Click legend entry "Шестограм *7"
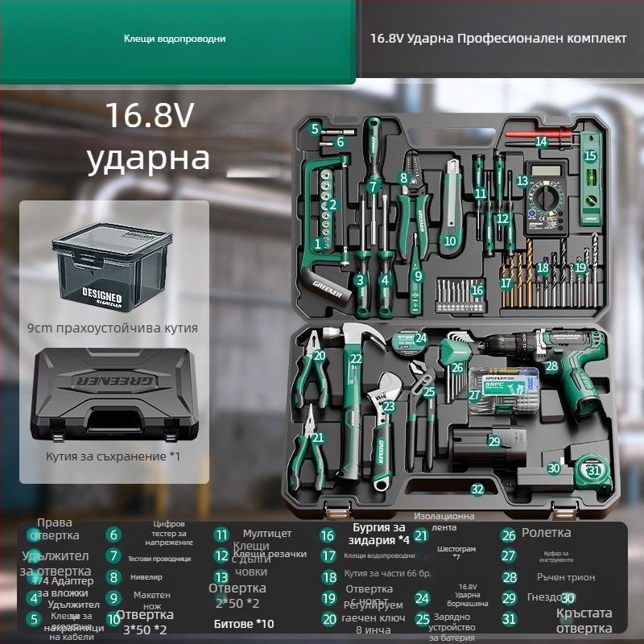The image size is (644, 644). pos(456,552)
